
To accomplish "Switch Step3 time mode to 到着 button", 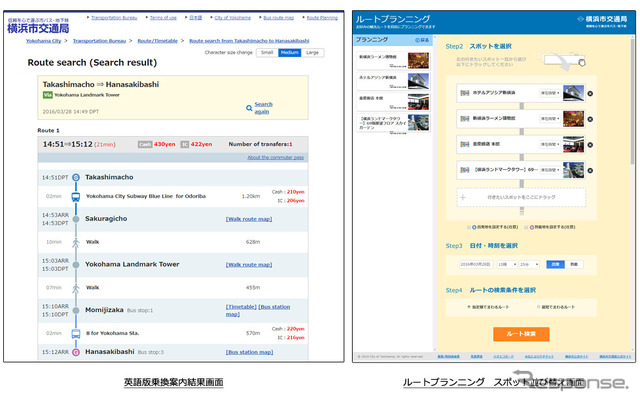I will [574, 264].
